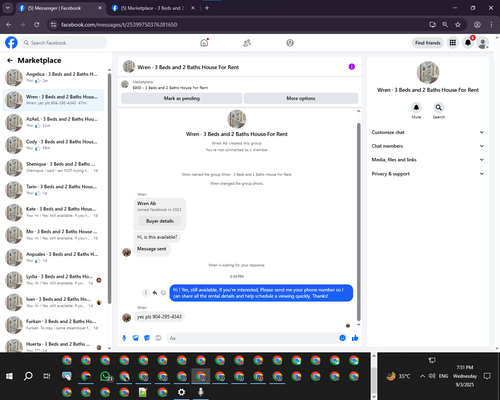Open Cody conversation

pyautogui.click(x=53, y=145)
